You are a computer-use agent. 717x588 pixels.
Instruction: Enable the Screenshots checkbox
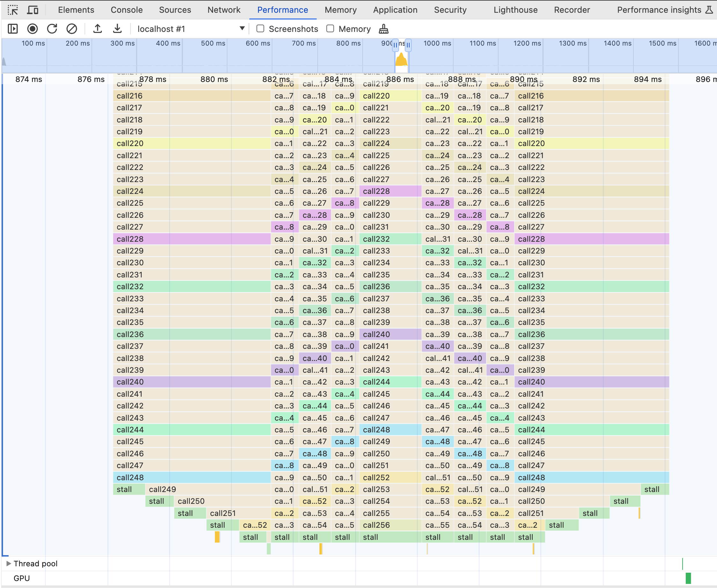260,28
